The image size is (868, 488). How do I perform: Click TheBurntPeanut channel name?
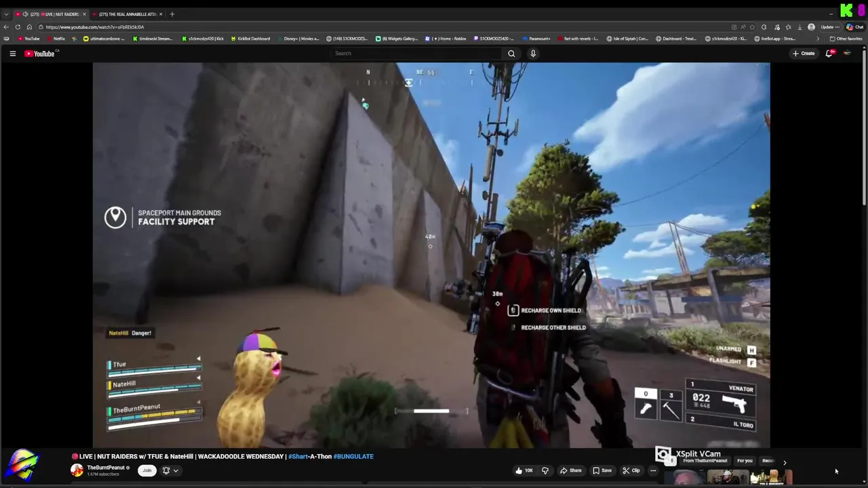tap(106, 468)
